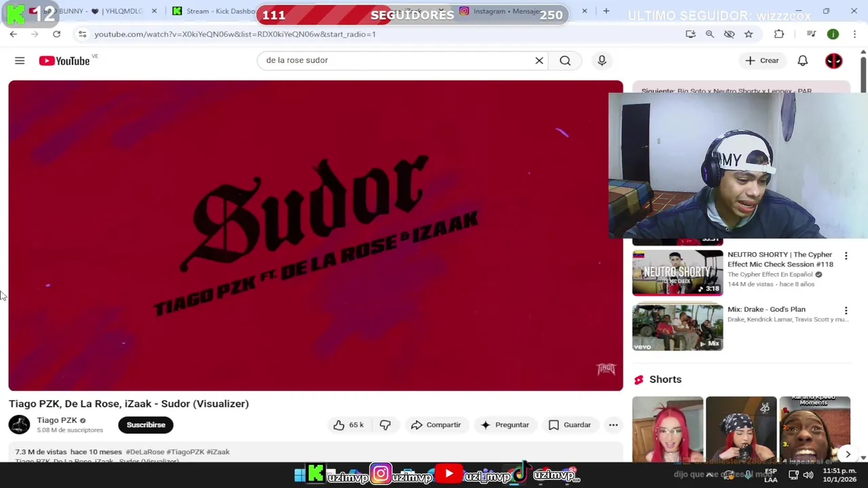This screenshot has height=488, width=868.
Task: Open the media controls icon in the browser toolbar
Action: click(811, 34)
